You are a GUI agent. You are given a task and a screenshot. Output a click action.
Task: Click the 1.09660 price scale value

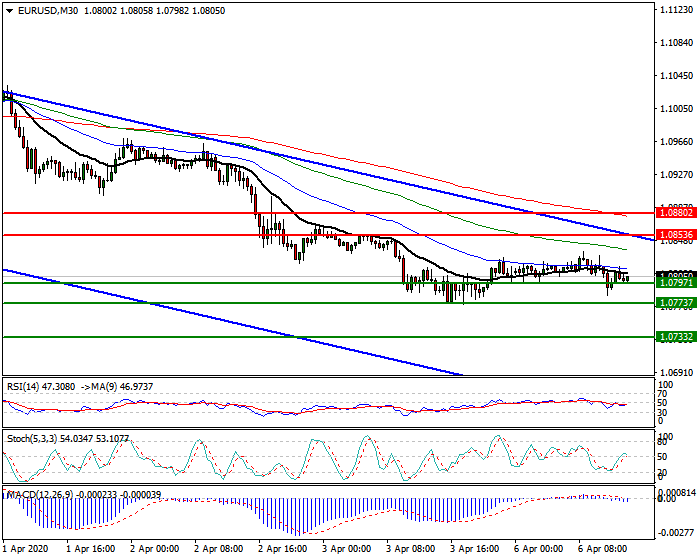677,142
